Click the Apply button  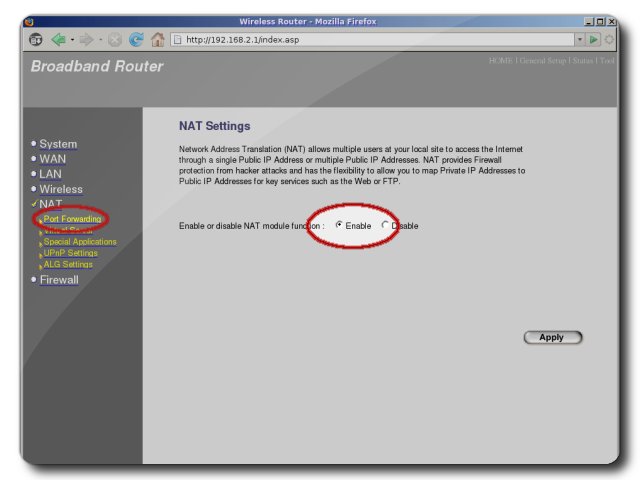point(552,337)
